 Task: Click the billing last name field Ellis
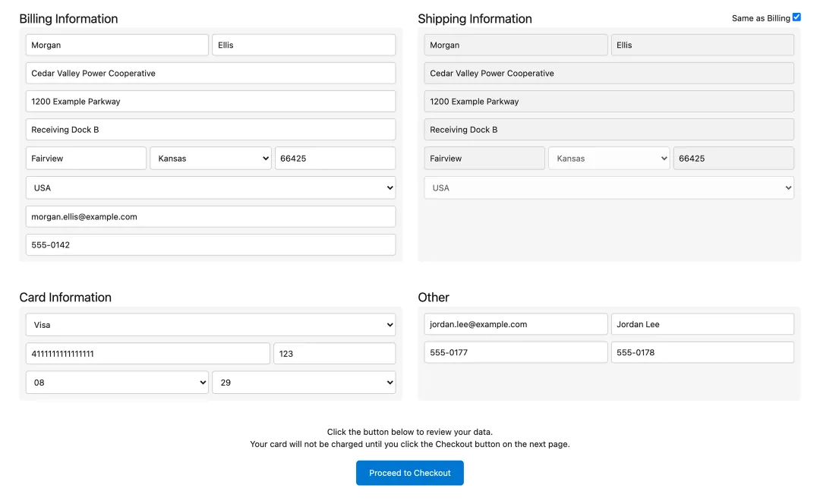click(304, 45)
